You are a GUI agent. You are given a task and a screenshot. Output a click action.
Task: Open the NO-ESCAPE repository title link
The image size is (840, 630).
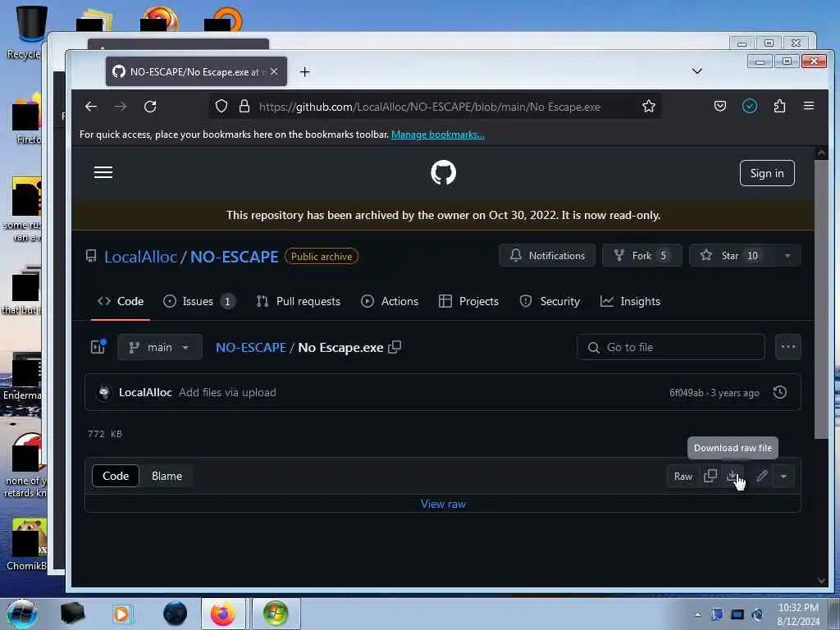[234, 257]
